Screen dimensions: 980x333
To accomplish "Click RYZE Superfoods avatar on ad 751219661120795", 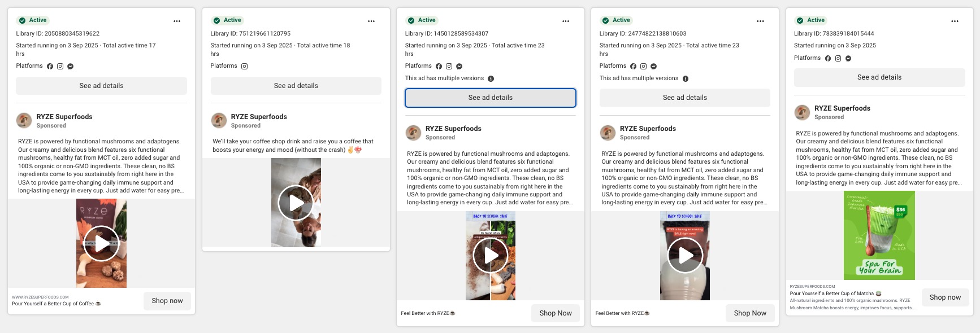I will pyautogui.click(x=218, y=120).
